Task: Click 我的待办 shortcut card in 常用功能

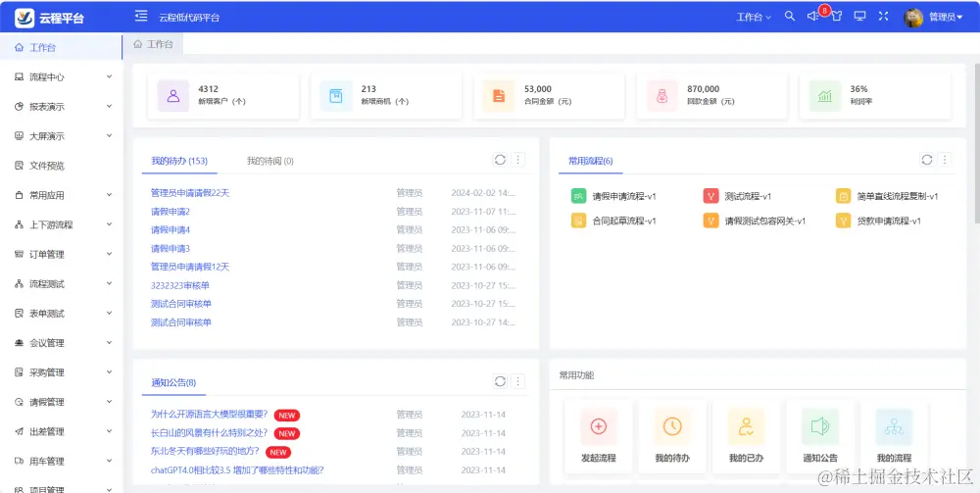Action: 672,436
